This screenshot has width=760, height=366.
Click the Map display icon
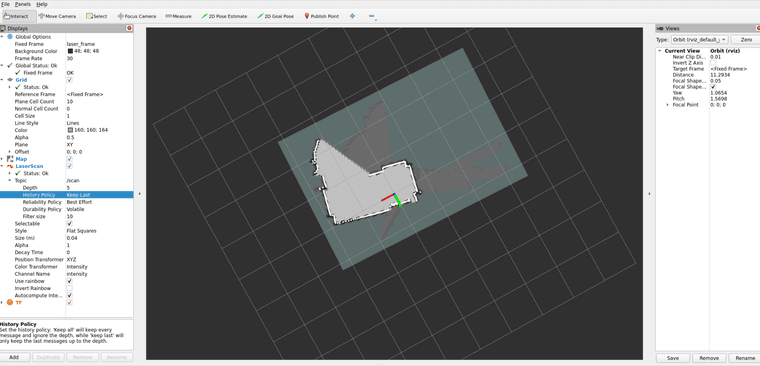pyautogui.click(x=10, y=159)
